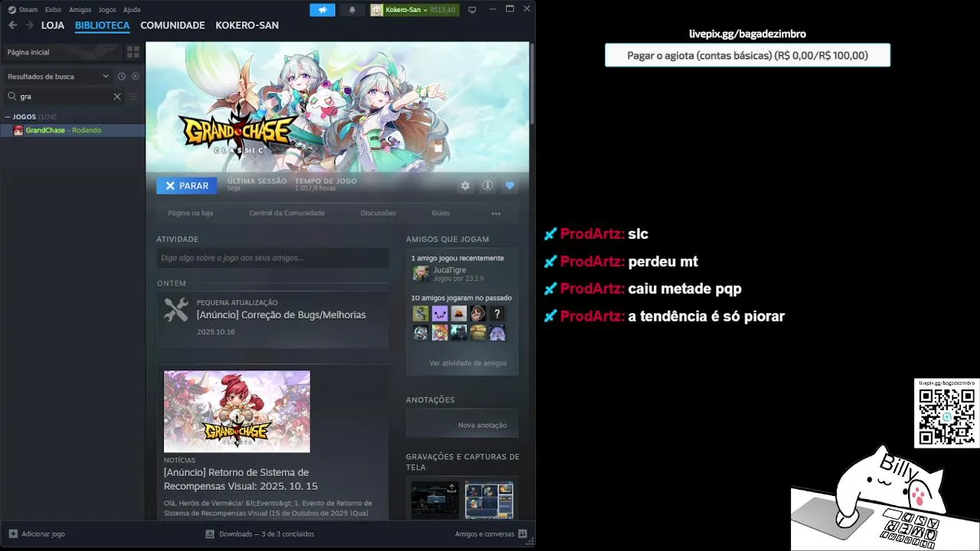The image size is (980, 551).
Task: Click Ver atividade de amigos
Action: [468, 363]
